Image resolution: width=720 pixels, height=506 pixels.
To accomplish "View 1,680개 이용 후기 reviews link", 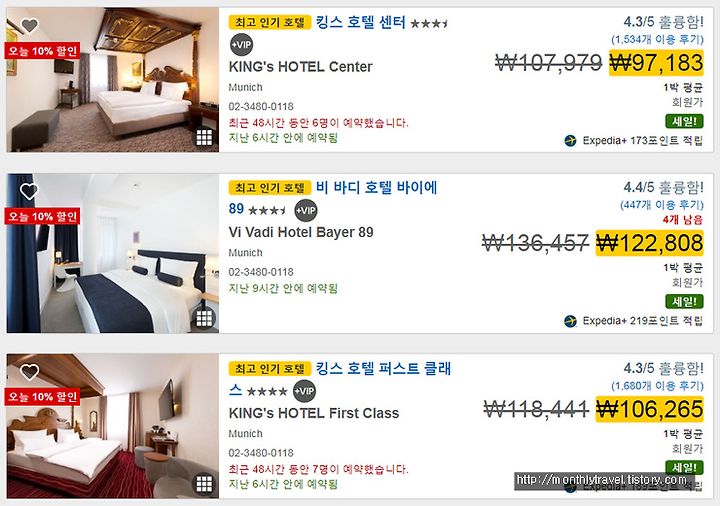I will point(657,386).
